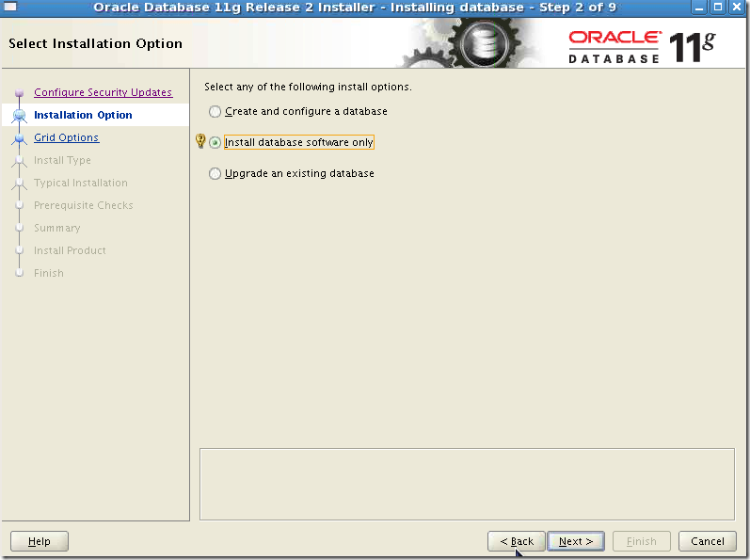Click the Oracle Database 11g logo

[x=642, y=46]
